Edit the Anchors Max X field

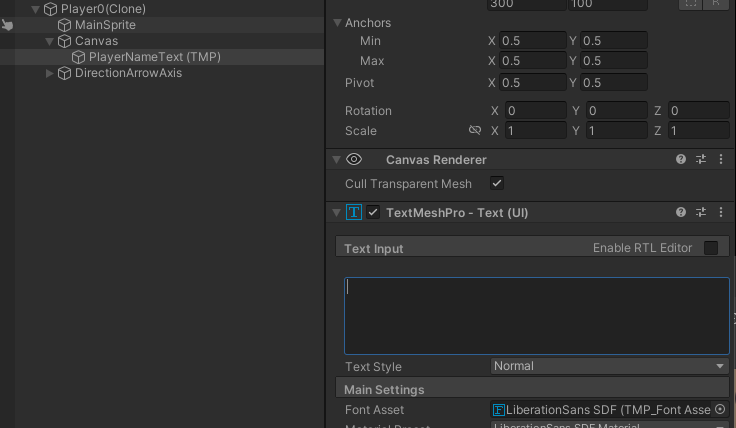[x=533, y=61]
